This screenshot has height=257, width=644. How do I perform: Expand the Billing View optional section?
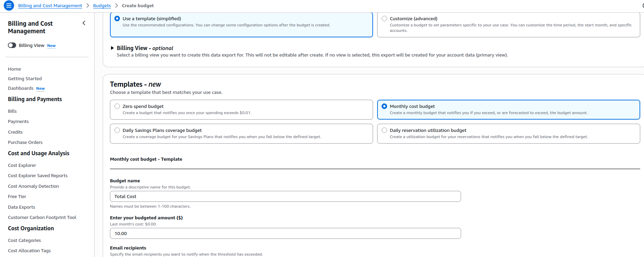pyautogui.click(x=112, y=48)
